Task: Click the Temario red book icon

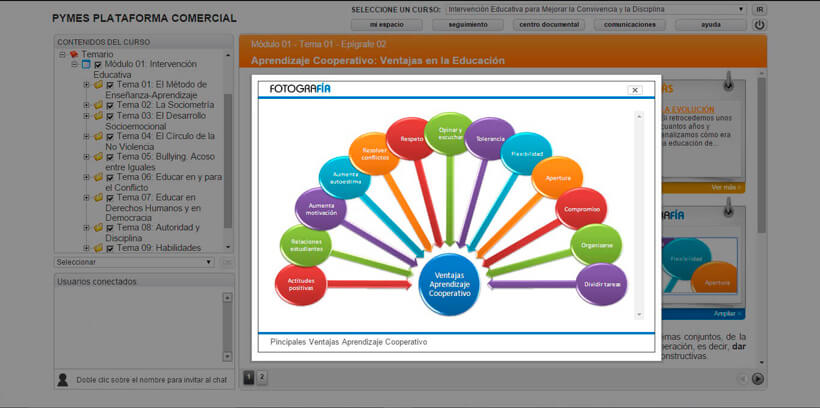Action: click(74, 54)
